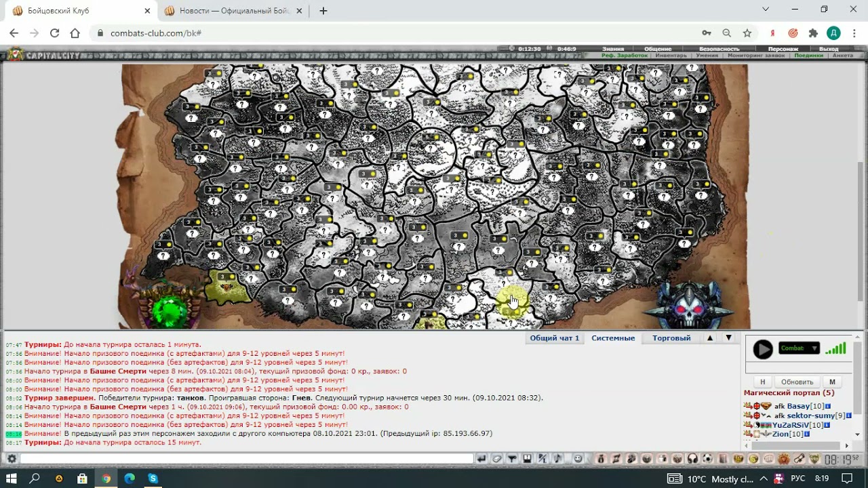Switch to Общий чат 1 tab

point(555,338)
